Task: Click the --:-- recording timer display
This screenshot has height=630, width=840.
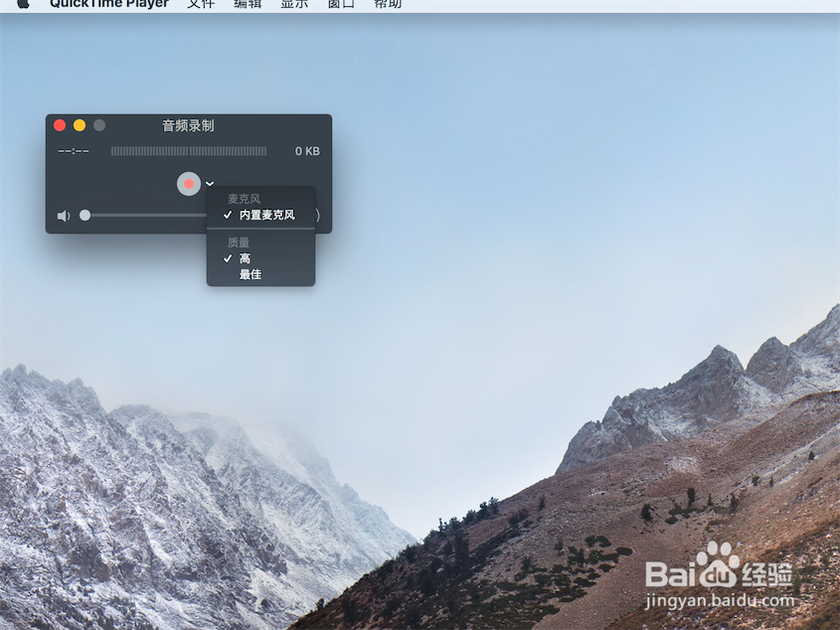Action: click(x=73, y=151)
